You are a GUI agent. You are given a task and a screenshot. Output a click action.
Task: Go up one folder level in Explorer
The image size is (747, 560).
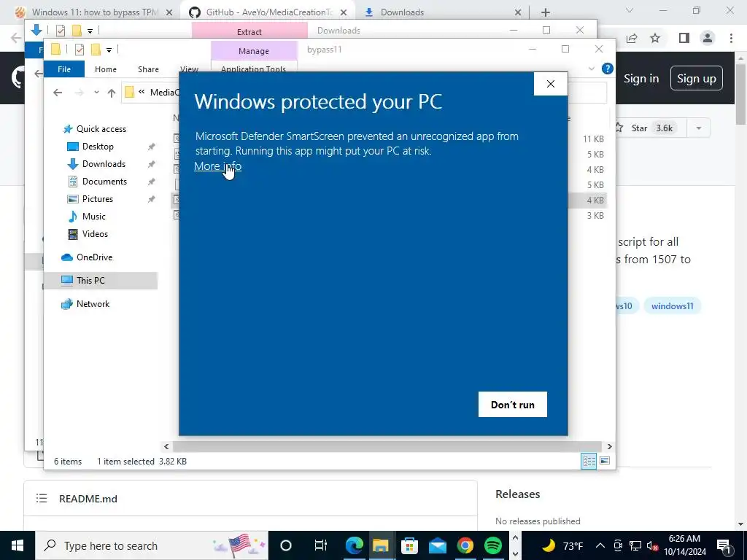(x=112, y=93)
